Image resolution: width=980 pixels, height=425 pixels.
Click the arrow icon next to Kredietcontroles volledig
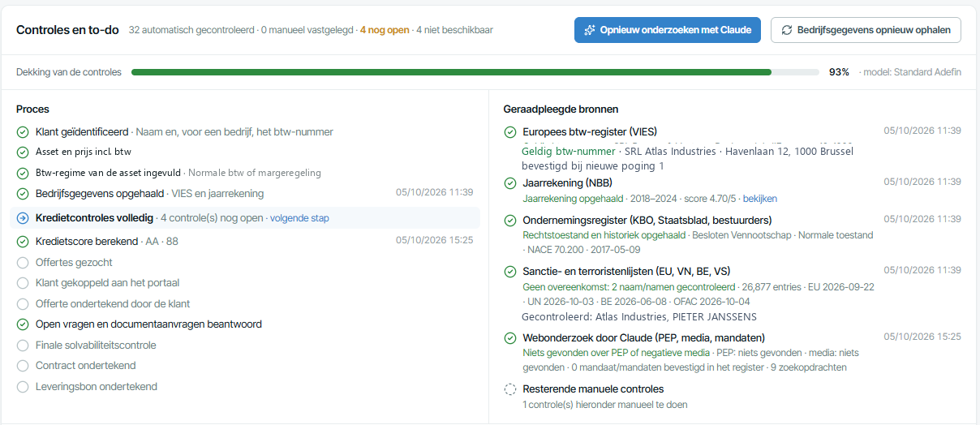[x=23, y=218]
